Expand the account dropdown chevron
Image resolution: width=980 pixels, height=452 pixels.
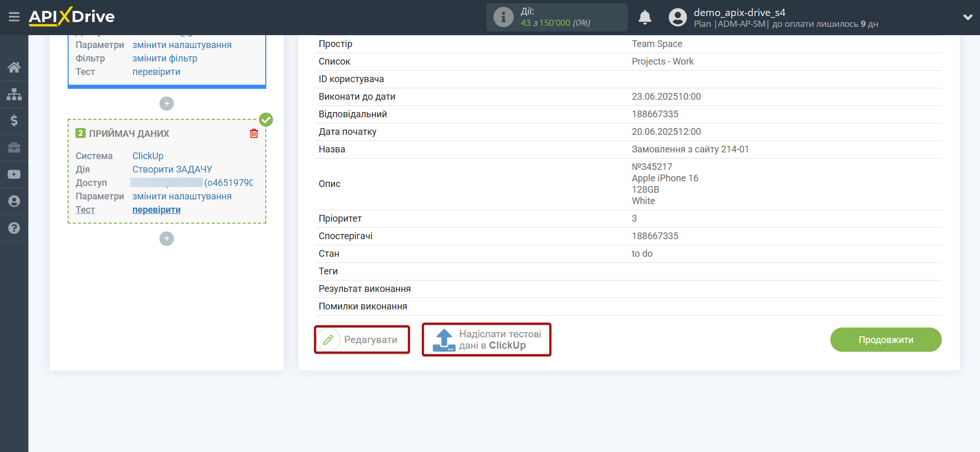coord(968,17)
